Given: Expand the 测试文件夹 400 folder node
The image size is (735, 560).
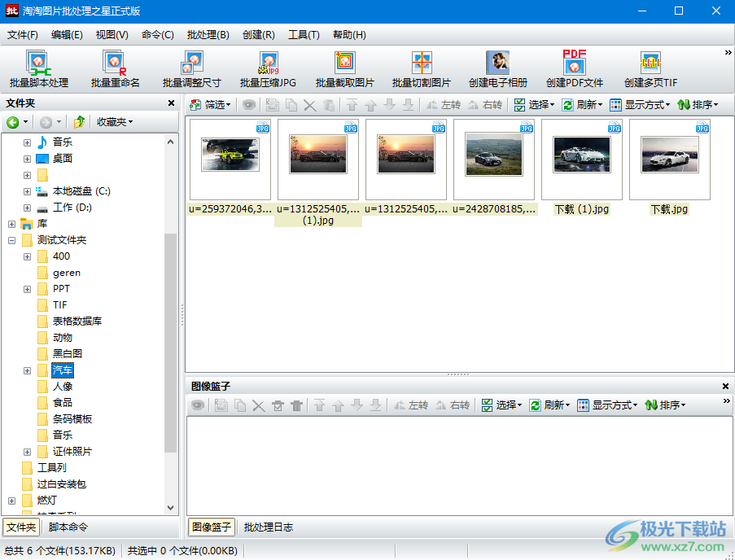Looking at the screenshot, I should (27, 256).
